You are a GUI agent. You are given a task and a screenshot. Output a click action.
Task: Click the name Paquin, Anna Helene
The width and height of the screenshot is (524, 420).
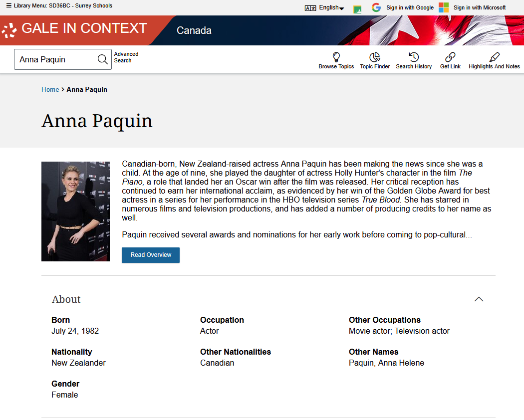click(387, 363)
